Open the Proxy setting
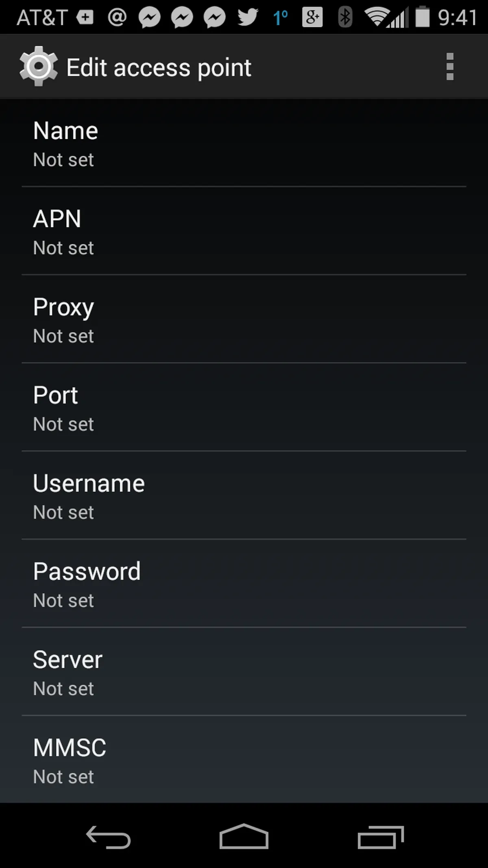 244,320
